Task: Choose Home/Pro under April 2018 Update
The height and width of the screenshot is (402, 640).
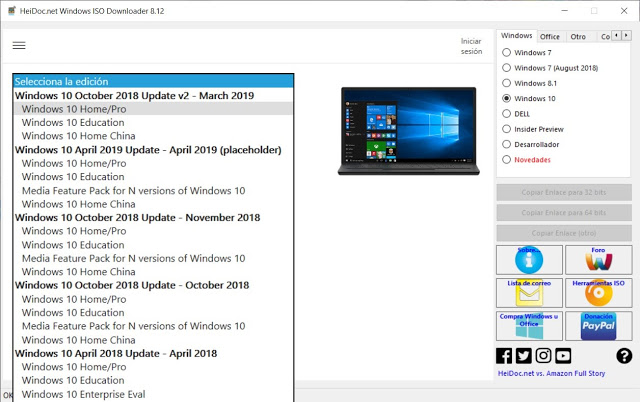Action: (x=153, y=367)
